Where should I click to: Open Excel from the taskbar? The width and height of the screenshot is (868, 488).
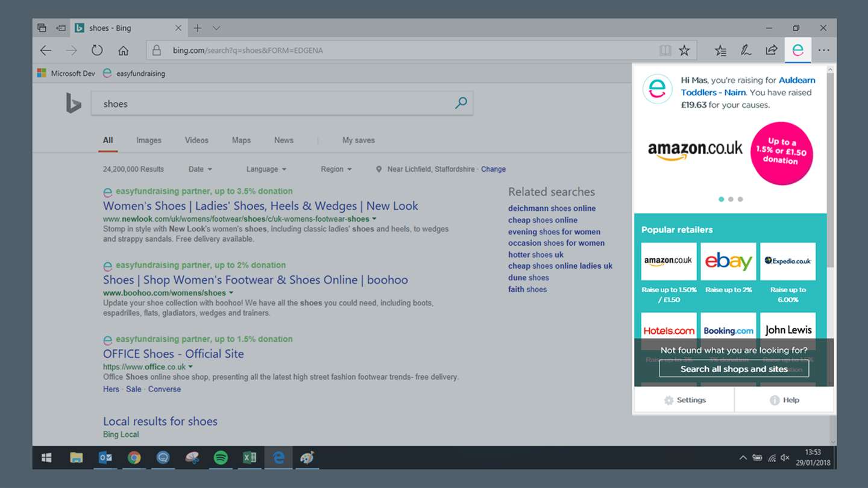coord(250,458)
